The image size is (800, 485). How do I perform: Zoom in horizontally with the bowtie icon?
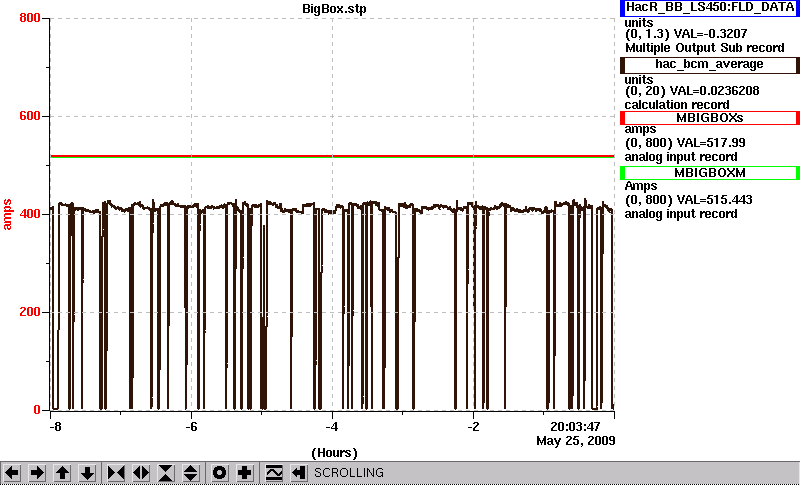pos(116,473)
